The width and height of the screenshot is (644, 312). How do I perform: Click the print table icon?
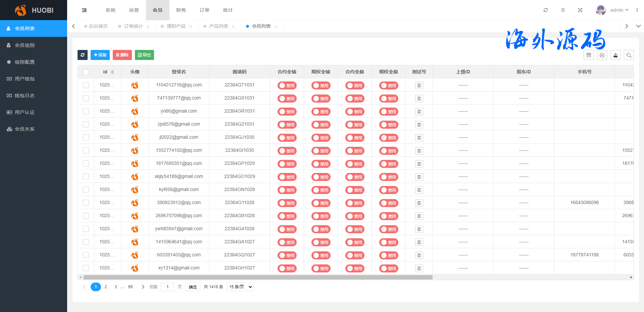pyautogui.click(x=602, y=55)
